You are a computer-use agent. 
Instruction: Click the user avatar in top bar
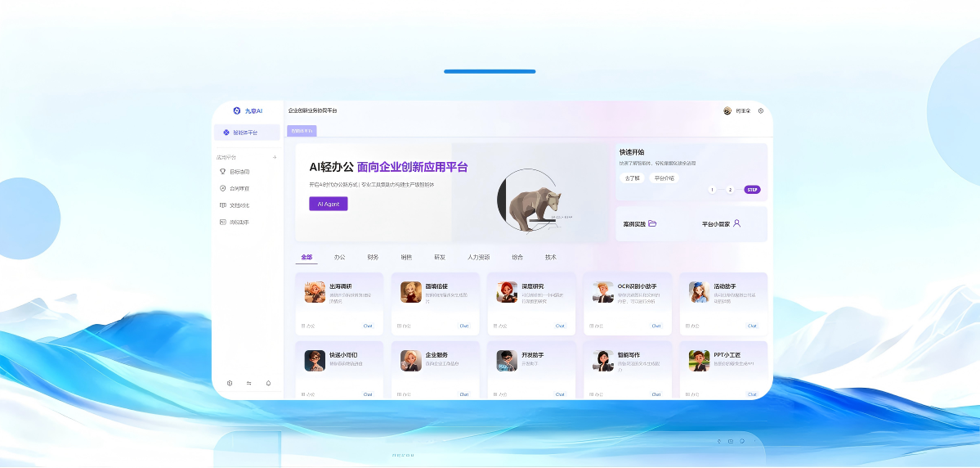click(x=727, y=110)
